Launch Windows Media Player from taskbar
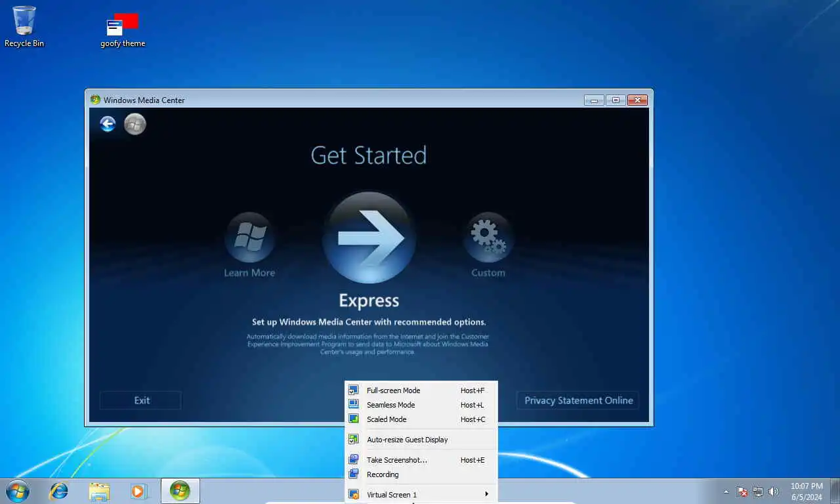This screenshot has width=840, height=504. point(139,491)
